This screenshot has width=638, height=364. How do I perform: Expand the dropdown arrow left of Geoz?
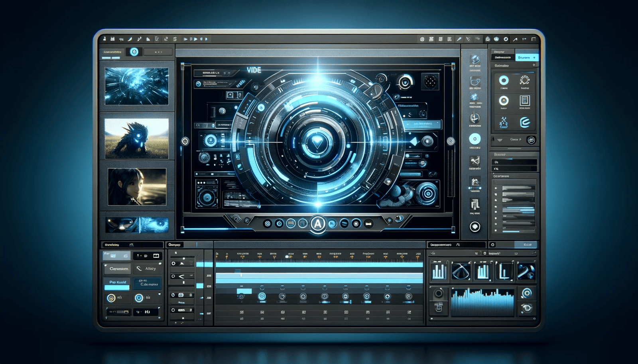[499, 140]
